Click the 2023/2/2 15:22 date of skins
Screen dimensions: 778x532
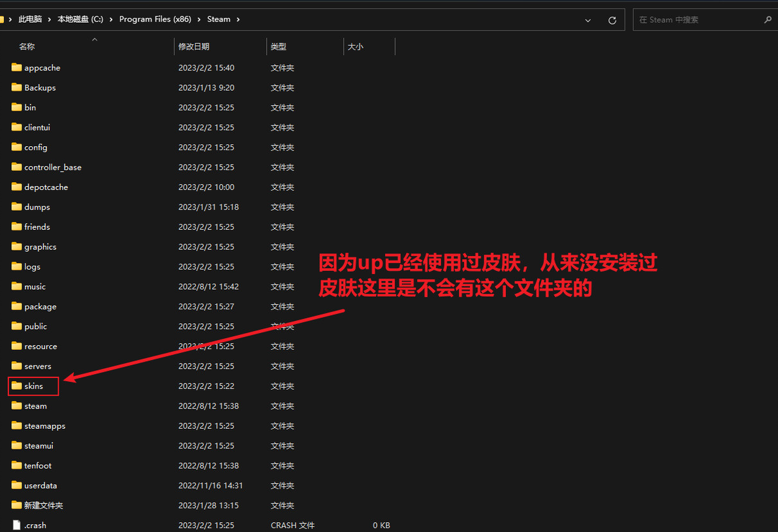click(x=206, y=386)
